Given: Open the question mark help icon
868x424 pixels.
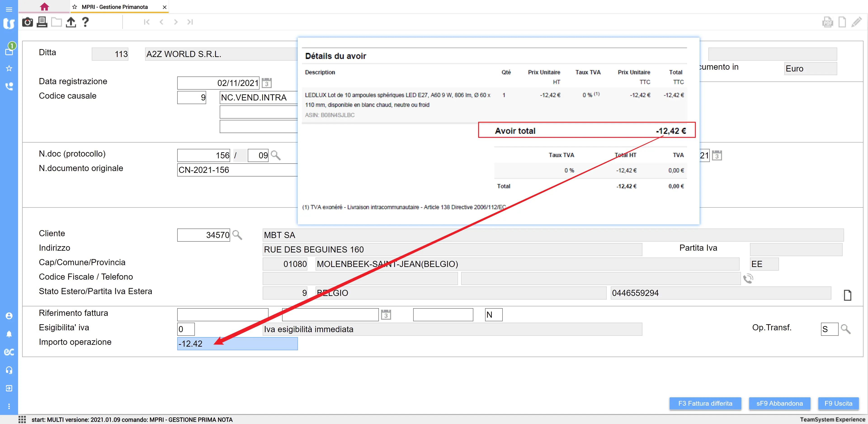Looking at the screenshot, I should [85, 22].
